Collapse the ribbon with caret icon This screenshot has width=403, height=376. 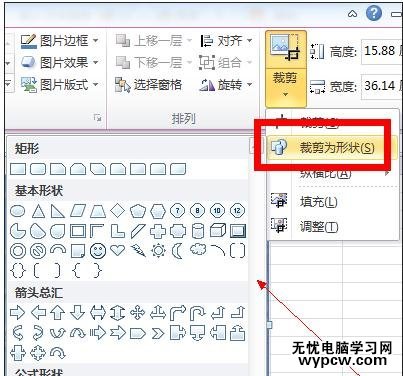[352, 14]
